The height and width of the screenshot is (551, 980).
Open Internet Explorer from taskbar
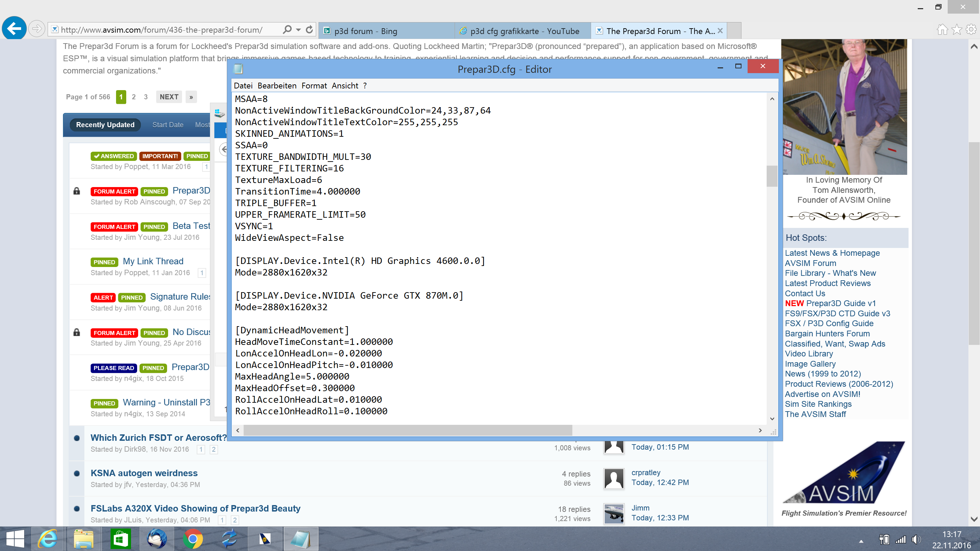click(48, 539)
